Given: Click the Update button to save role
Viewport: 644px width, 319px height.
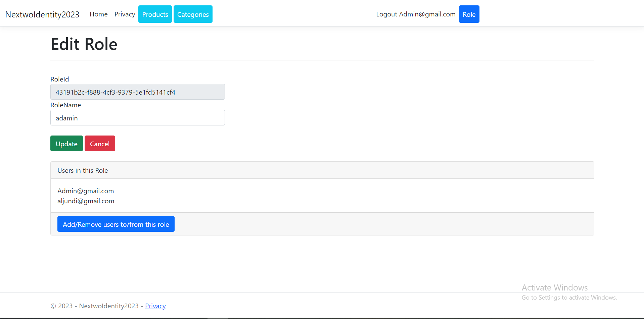Looking at the screenshot, I should [x=66, y=143].
